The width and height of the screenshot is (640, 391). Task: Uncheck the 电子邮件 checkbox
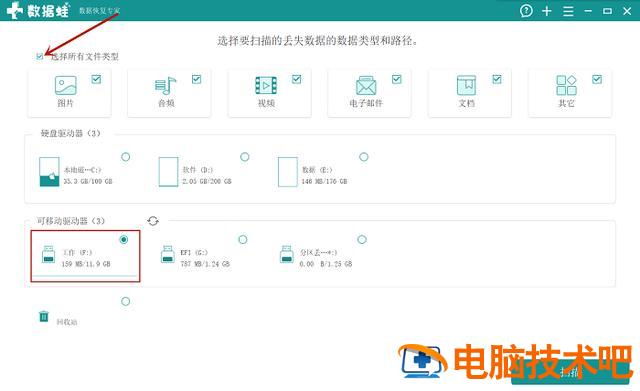(x=397, y=79)
